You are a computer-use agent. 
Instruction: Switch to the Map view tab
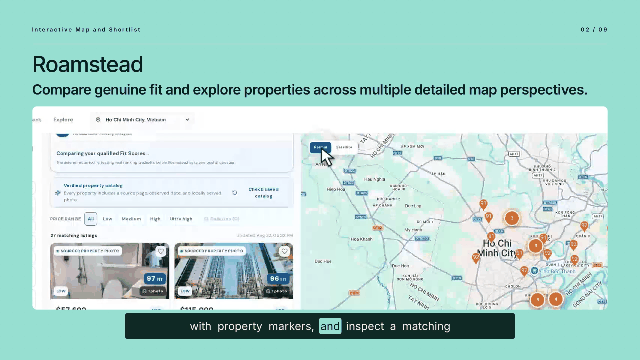[320, 147]
